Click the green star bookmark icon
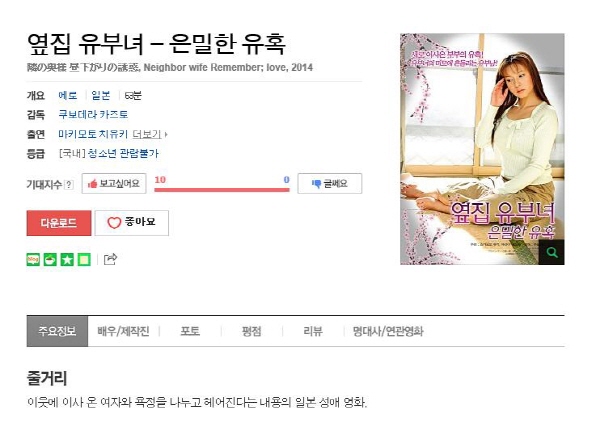600x429 pixels. pyautogui.click(x=67, y=259)
